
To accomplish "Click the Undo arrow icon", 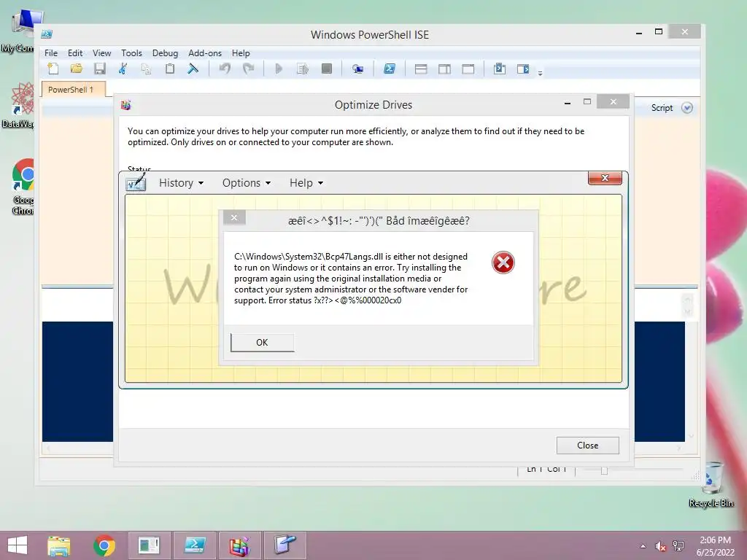I will tap(225, 69).
